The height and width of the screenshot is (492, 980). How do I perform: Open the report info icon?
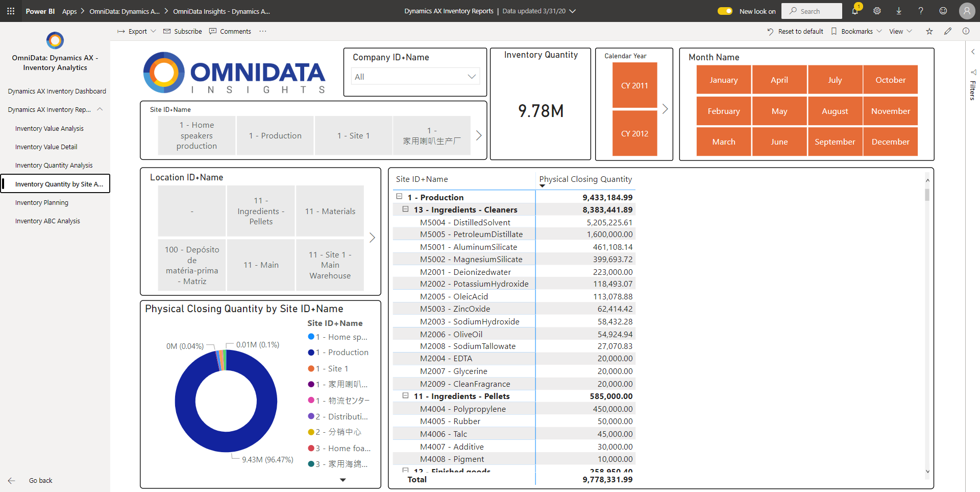click(966, 31)
